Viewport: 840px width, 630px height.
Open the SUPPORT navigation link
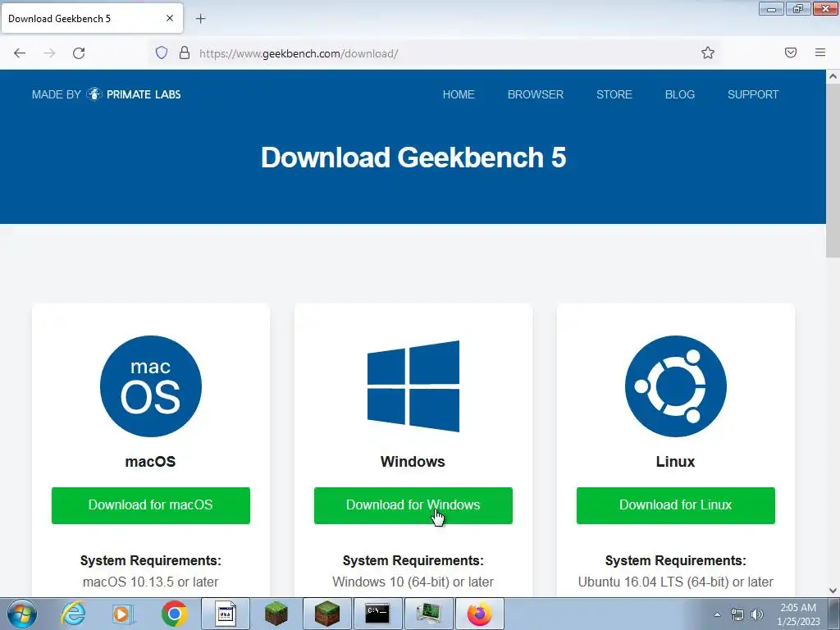753,94
